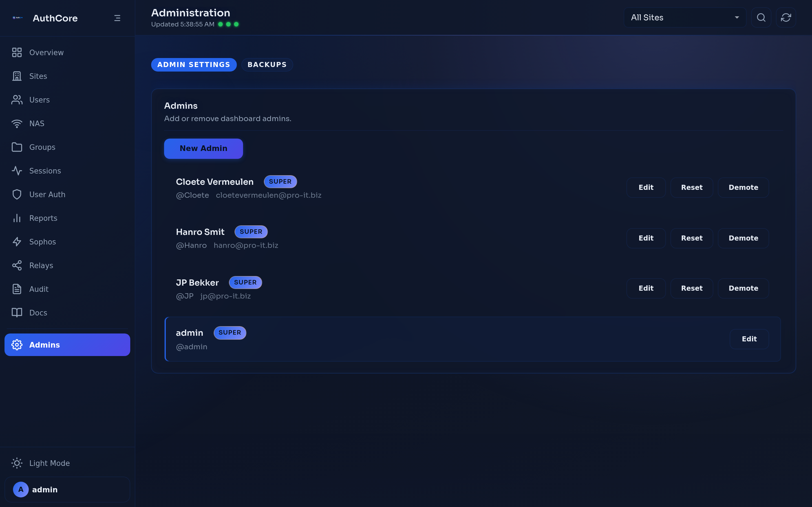Open the search magnifier icon
The height and width of the screenshot is (507, 812).
coord(761,17)
